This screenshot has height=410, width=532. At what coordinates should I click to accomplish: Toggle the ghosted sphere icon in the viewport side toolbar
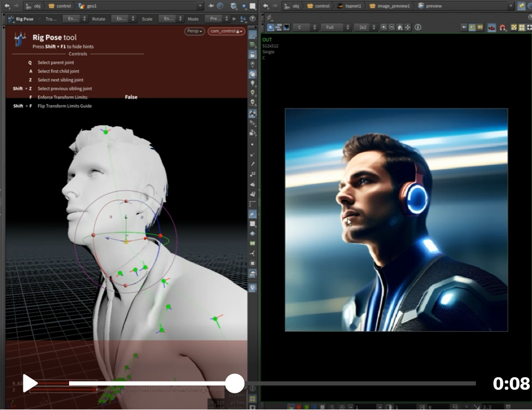(x=252, y=74)
